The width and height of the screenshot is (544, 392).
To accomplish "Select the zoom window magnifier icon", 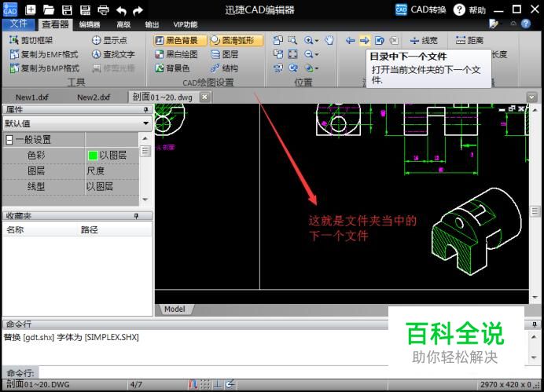I will point(292,40).
